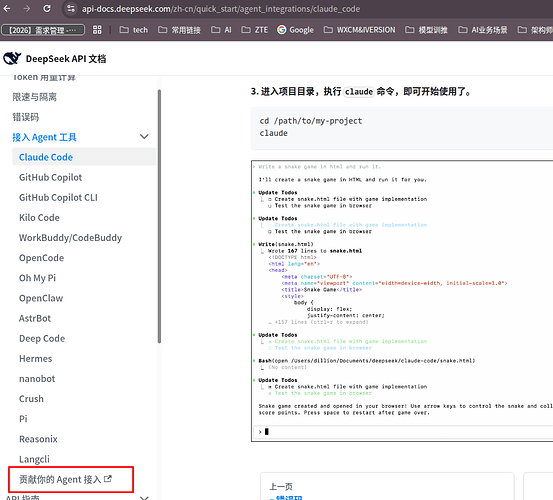Open the snake game terminal screenshot
This screenshot has width=553, height=500.
click(x=402, y=301)
